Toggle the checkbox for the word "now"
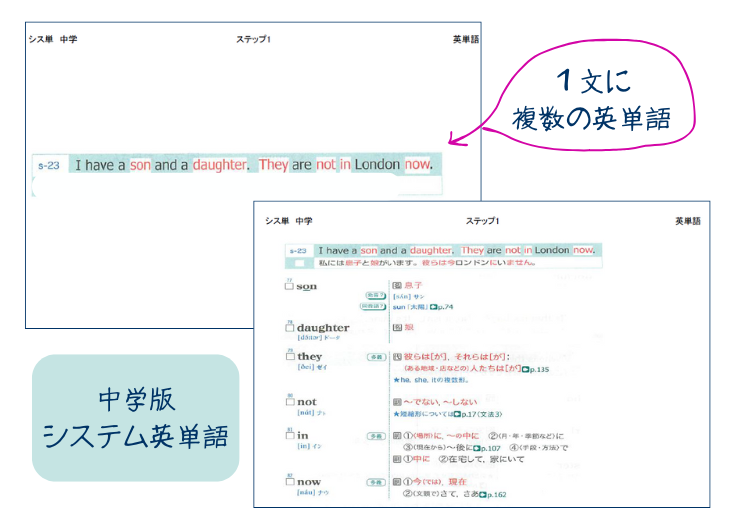 pos(290,482)
